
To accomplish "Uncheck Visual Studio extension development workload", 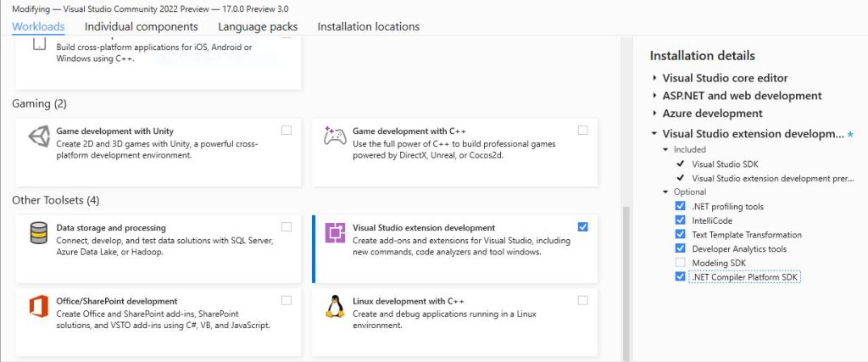I will (x=582, y=226).
